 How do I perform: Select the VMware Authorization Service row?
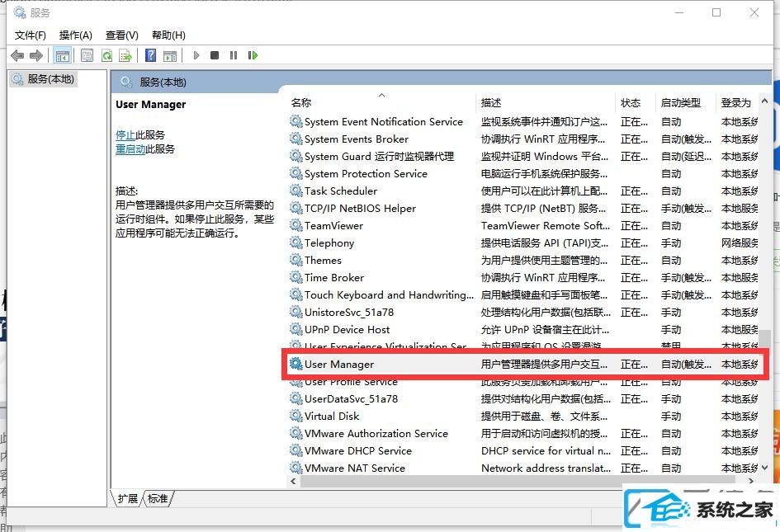[523, 434]
